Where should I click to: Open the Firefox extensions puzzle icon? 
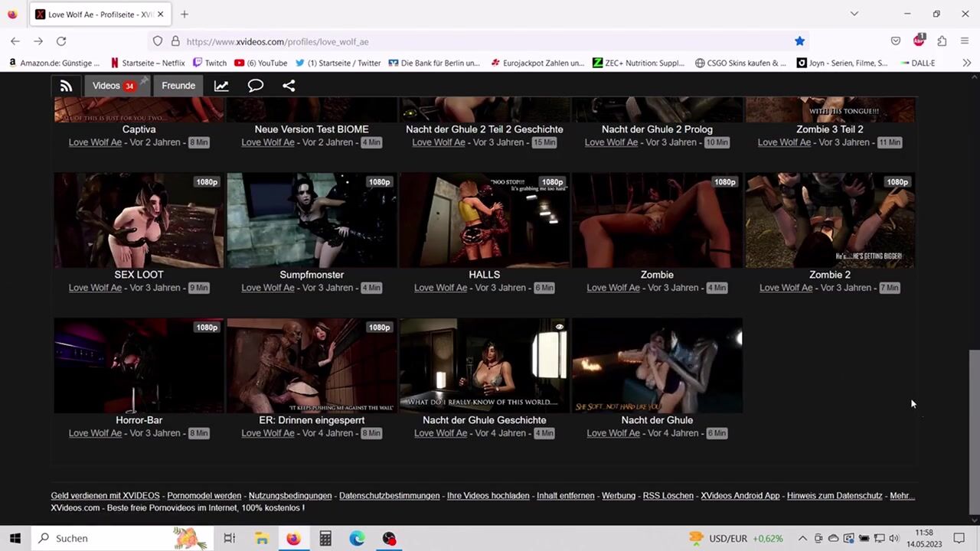pyautogui.click(x=942, y=41)
